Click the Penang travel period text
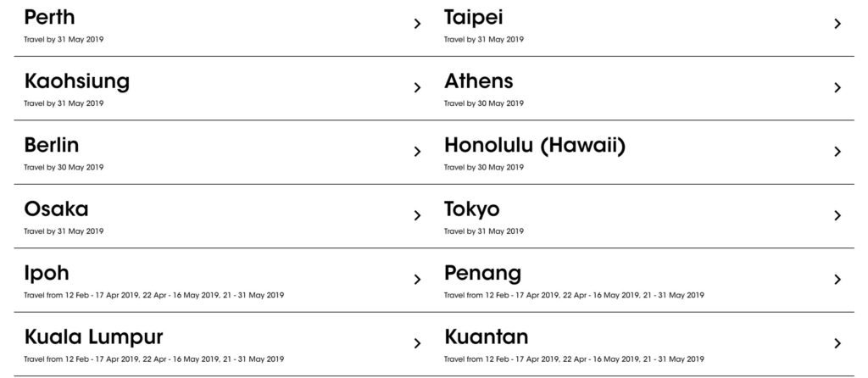This screenshot has height=378, width=868. tap(574, 295)
